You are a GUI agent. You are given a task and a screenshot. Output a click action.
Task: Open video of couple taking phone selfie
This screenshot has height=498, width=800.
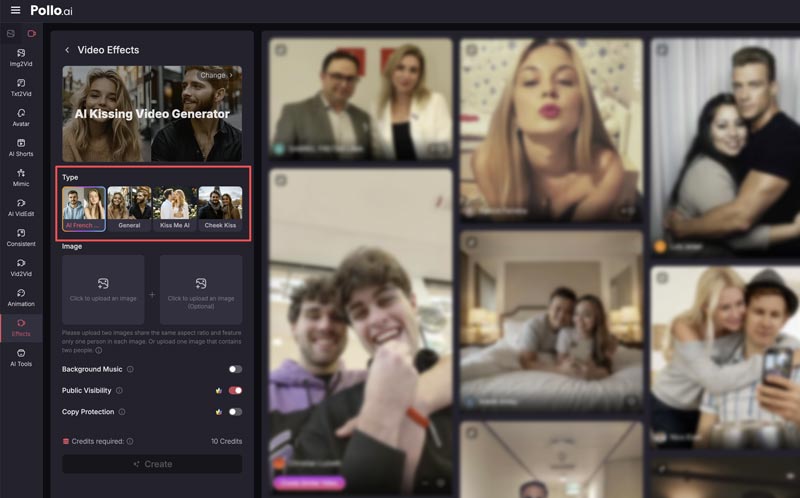click(725, 357)
